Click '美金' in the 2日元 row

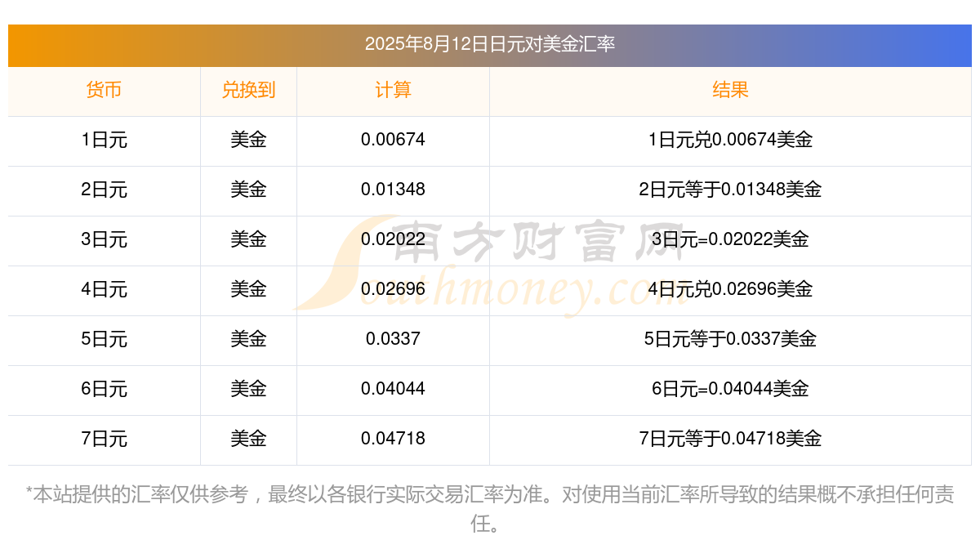248,190
